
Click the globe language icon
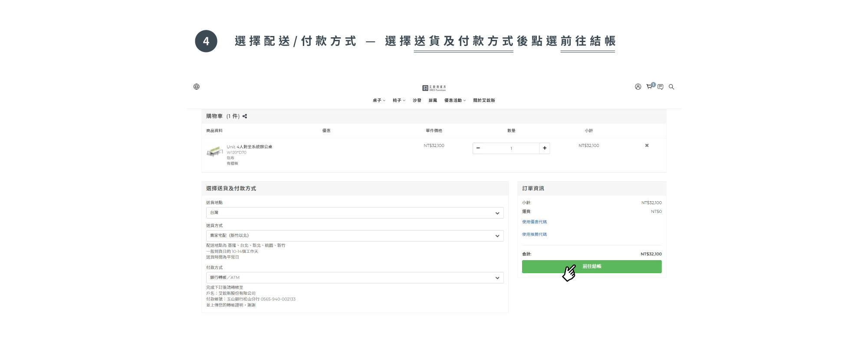coord(196,87)
